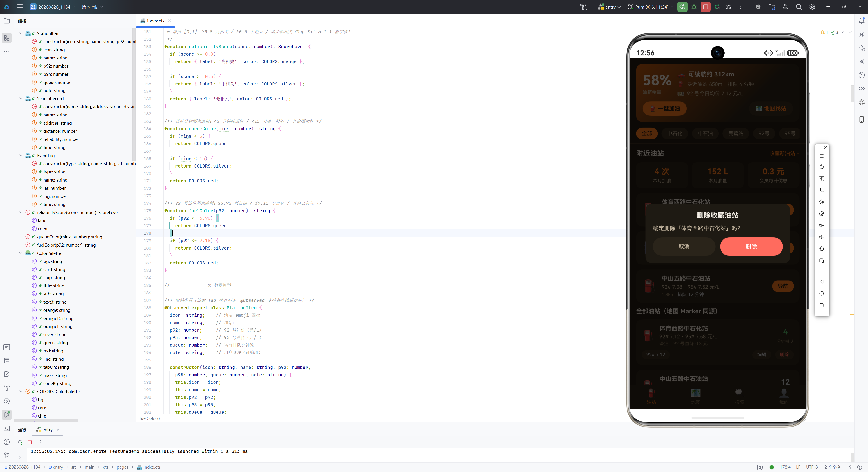Collapse the COLORS: ColorPalette node
868x472 pixels.
click(x=21, y=392)
